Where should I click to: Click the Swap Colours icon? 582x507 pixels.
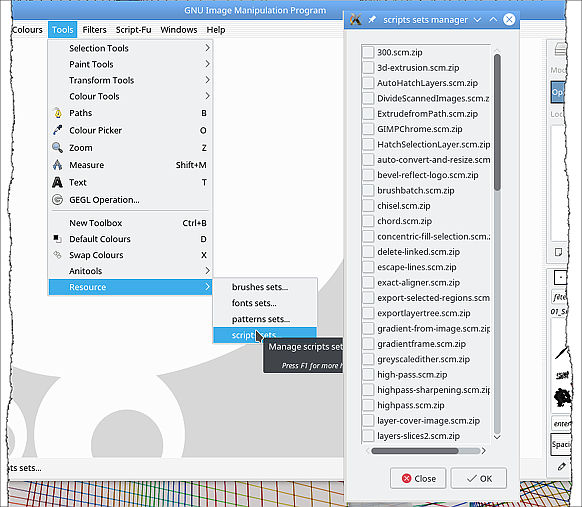(x=57, y=255)
